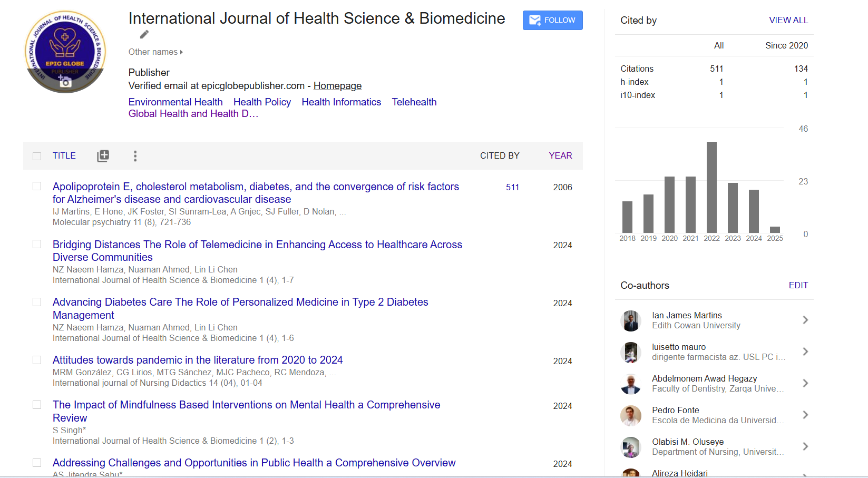Click EDIT next to Co-authors

[x=798, y=285]
